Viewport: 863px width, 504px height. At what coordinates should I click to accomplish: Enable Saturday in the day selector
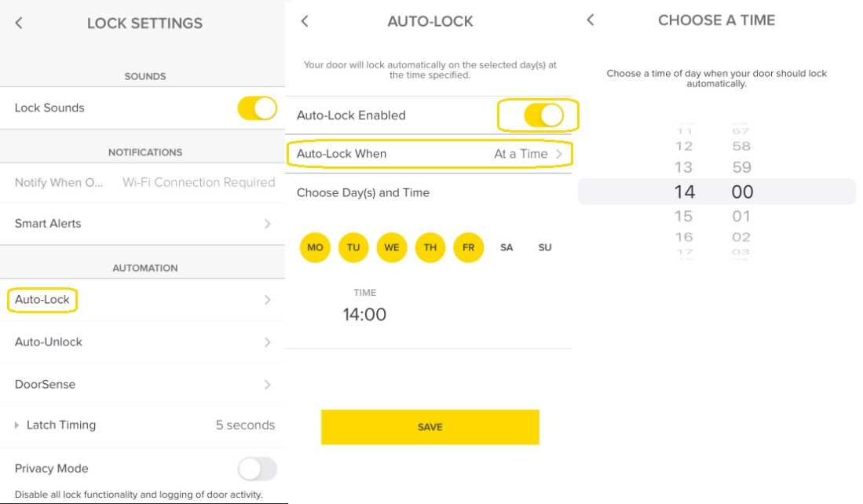(x=506, y=247)
